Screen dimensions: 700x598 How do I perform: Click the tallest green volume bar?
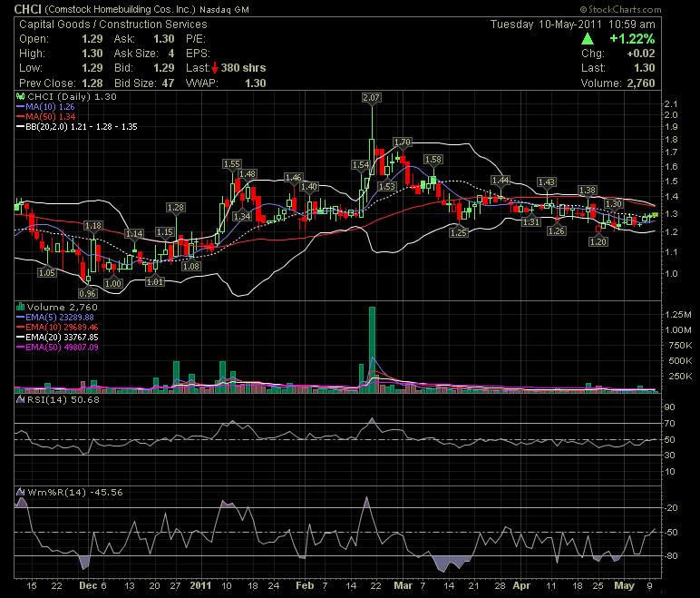372,349
